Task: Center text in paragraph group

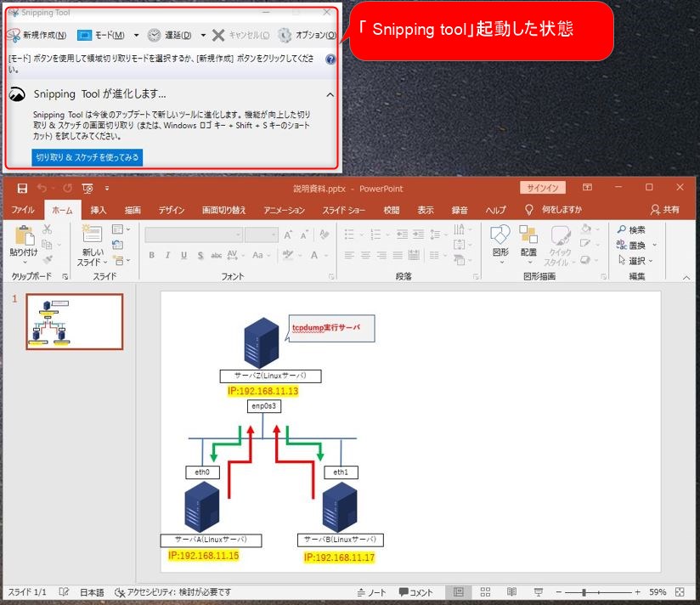Action: 365,255
